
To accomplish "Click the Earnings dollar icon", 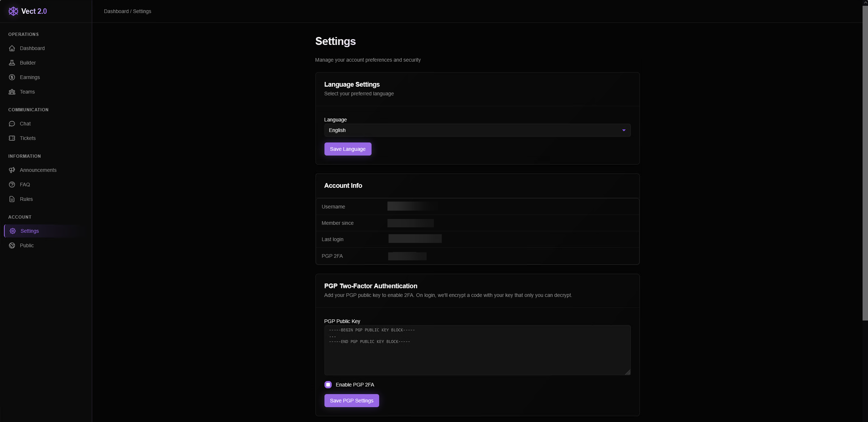I will (12, 77).
